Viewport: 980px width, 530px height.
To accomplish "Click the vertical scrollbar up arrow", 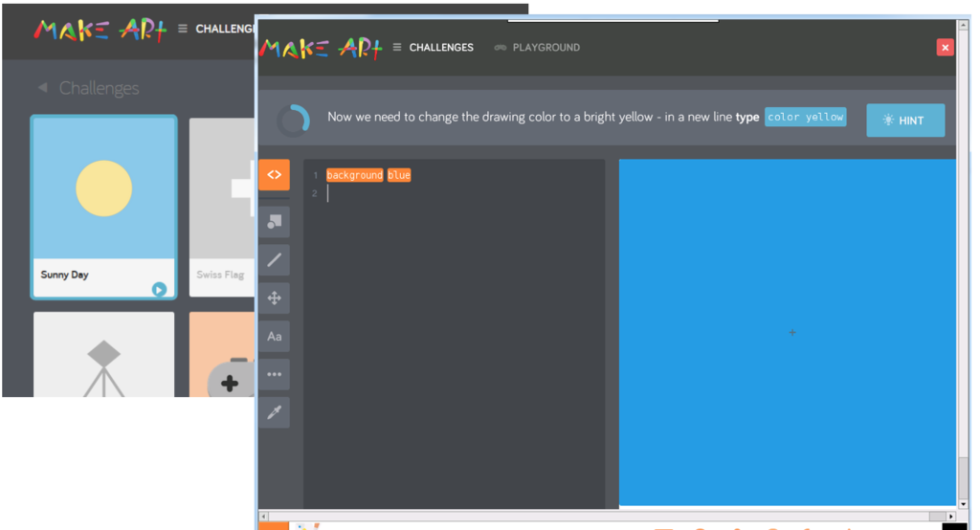I will [x=963, y=25].
